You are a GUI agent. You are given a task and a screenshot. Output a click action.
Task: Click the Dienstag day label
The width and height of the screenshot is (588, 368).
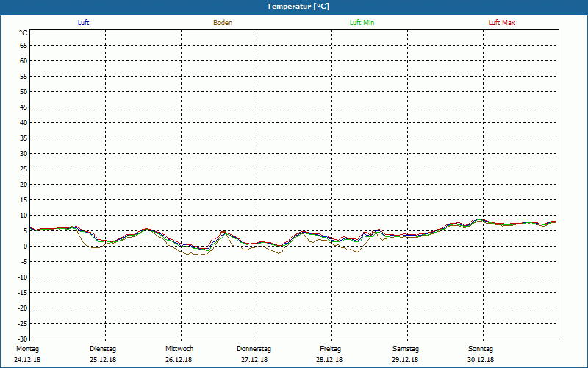point(103,349)
